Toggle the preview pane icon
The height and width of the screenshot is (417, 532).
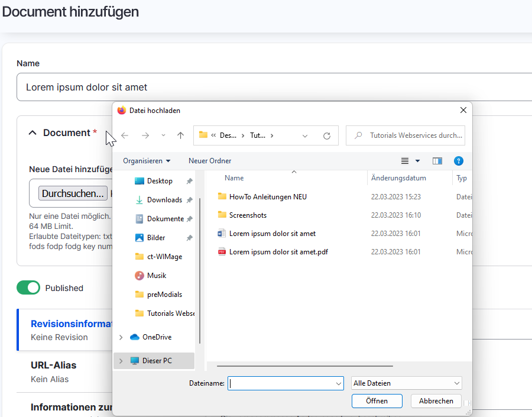pyautogui.click(x=437, y=161)
